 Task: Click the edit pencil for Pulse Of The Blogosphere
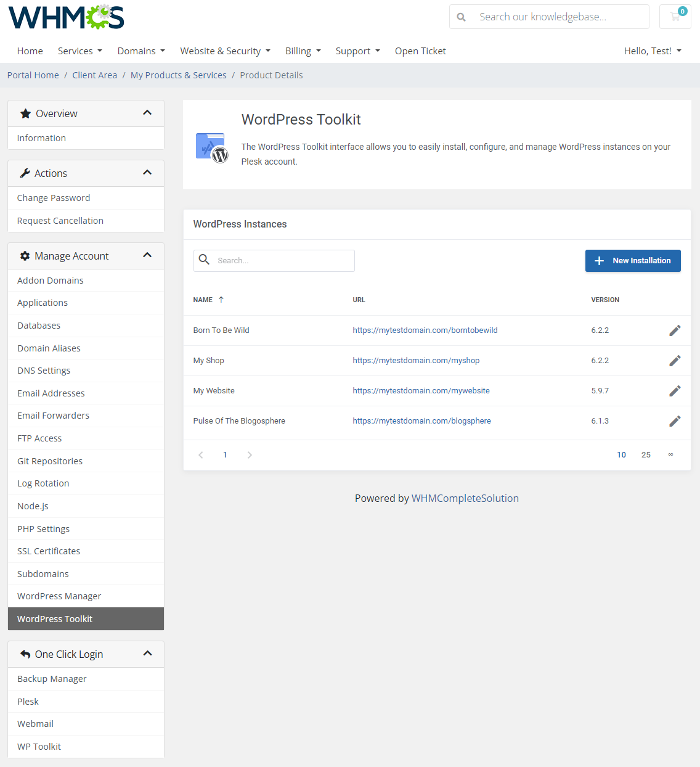[x=675, y=420]
